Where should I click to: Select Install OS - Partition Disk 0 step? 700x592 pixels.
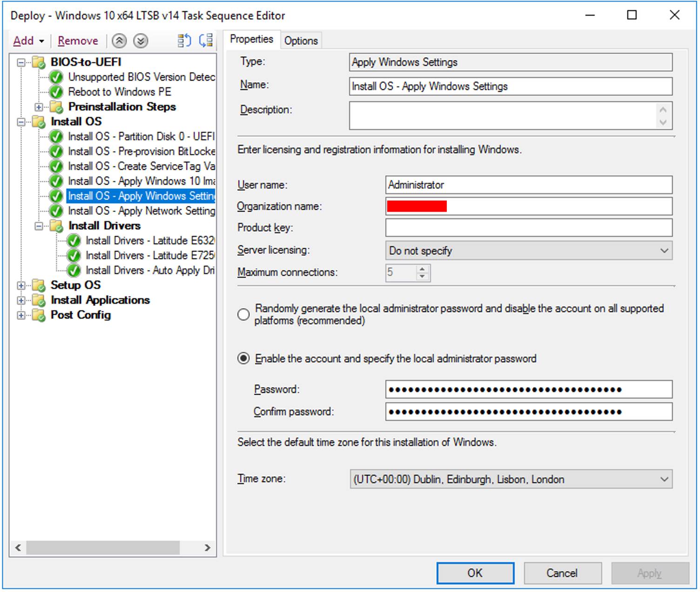[x=141, y=136]
